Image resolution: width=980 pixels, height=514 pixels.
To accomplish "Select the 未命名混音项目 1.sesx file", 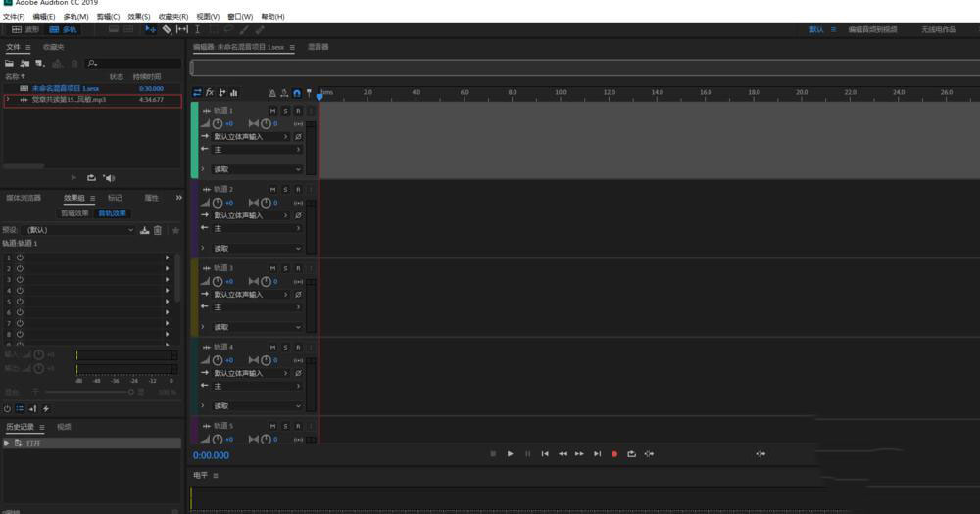I will point(66,89).
